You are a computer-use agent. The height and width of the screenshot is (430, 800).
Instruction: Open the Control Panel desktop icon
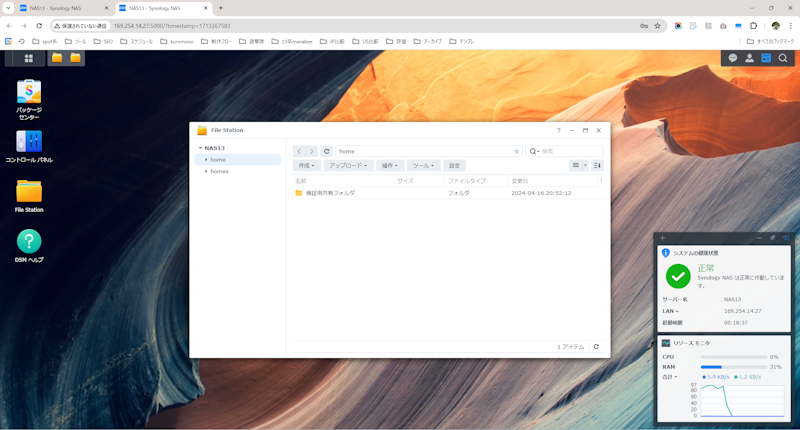tap(29, 146)
